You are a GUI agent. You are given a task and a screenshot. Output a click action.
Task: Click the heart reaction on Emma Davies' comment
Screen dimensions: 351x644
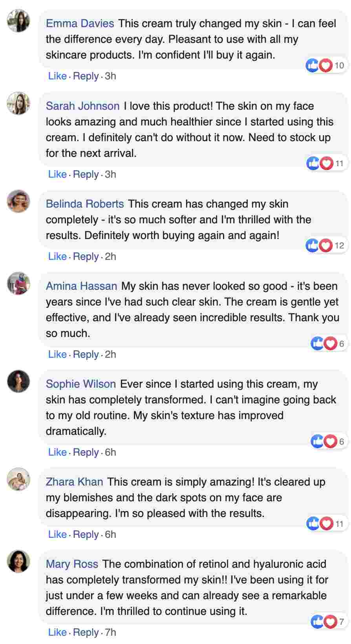(x=325, y=65)
